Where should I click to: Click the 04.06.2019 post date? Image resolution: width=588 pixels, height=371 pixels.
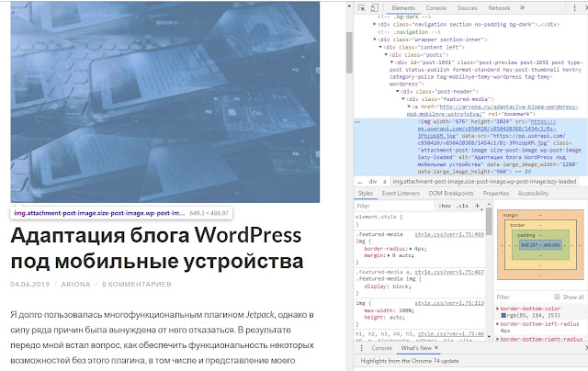pyautogui.click(x=30, y=285)
